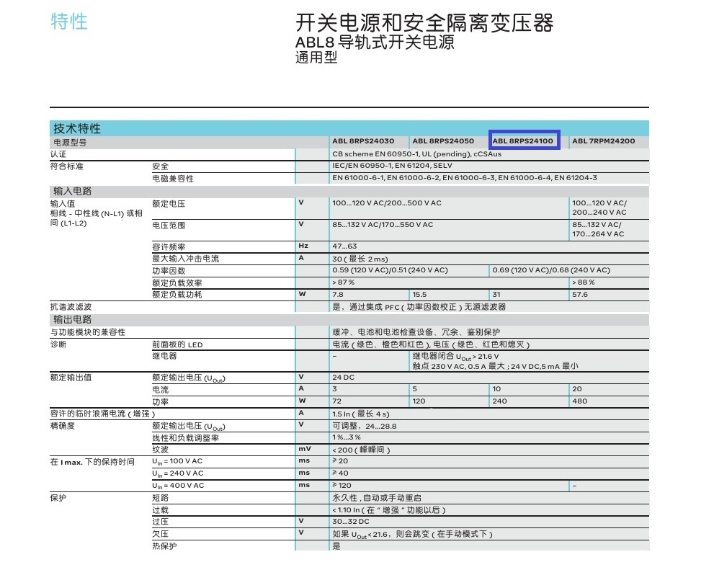
Task: Click the overvoltage value '30...32 DC'
Action: [351, 522]
